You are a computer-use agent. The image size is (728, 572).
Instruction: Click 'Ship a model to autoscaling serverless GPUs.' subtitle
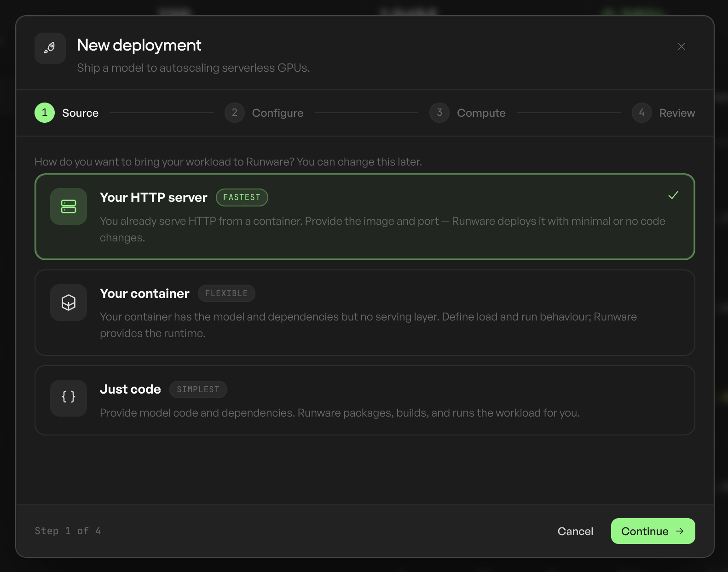193,68
